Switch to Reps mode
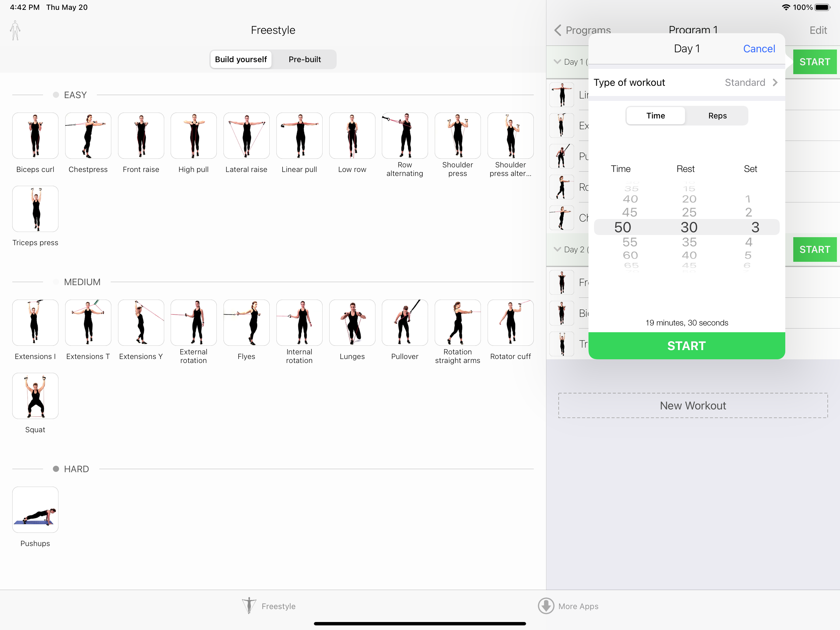The image size is (840, 630). [717, 116]
